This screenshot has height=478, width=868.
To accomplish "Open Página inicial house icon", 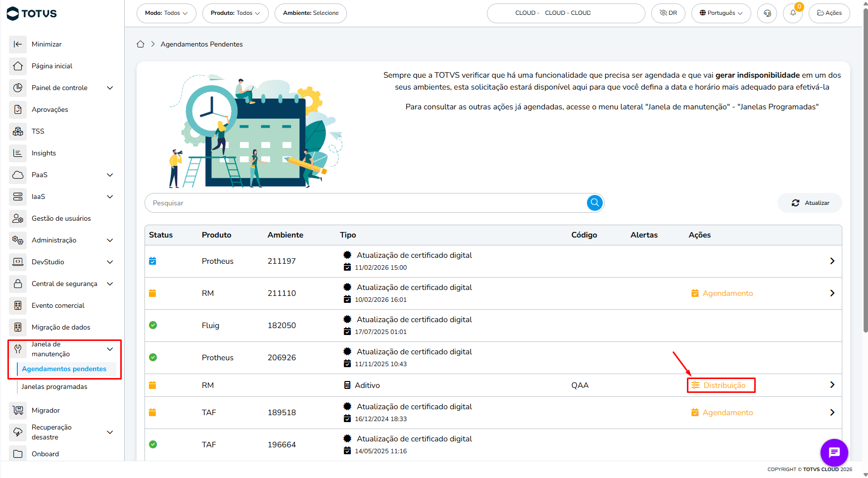I will 18,66.
